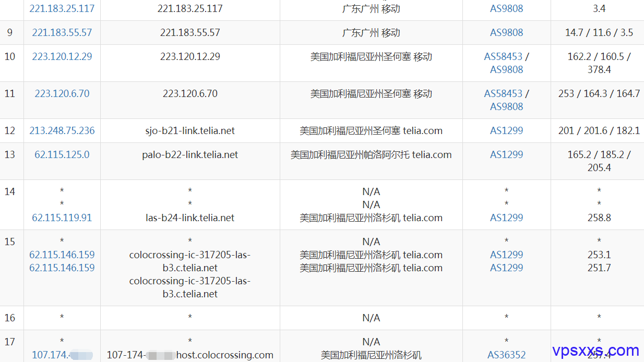Open the AS36352 link in hop 17

tap(506, 355)
